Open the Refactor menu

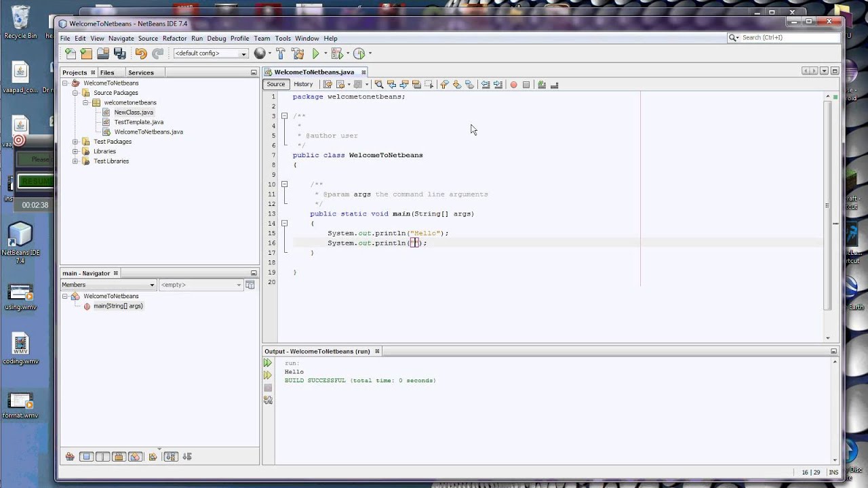tap(174, 39)
